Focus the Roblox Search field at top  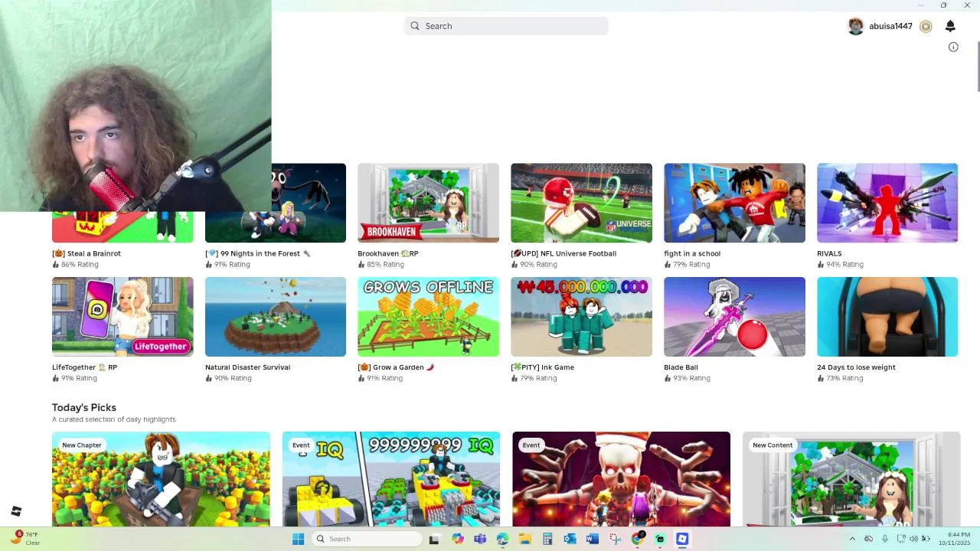coord(506,26)
